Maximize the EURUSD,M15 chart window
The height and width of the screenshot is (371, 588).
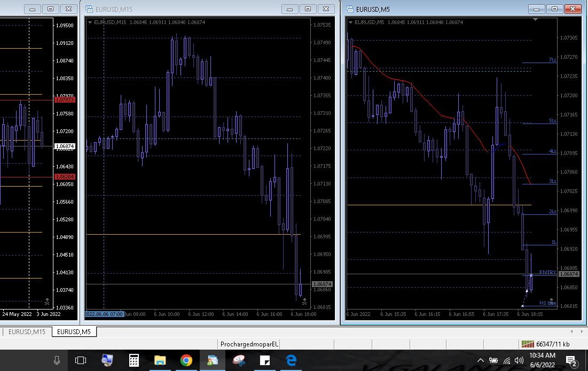coord(308,9)
